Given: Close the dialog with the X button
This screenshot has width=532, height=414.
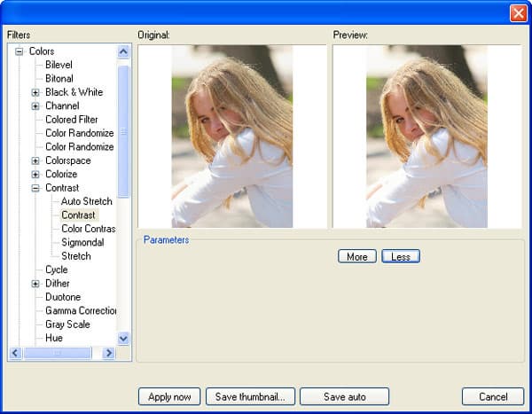Looking at the screenshot, I should tap(519, 13).
